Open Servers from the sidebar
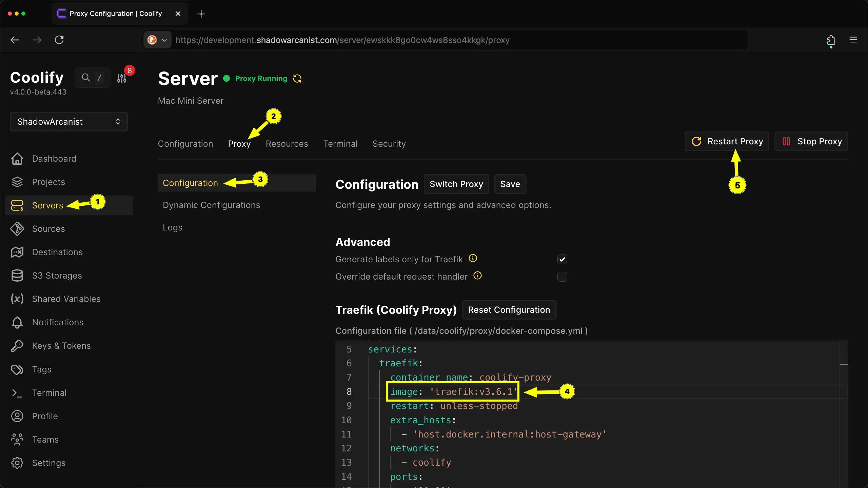Screen dimensions: 868x488 47,205
